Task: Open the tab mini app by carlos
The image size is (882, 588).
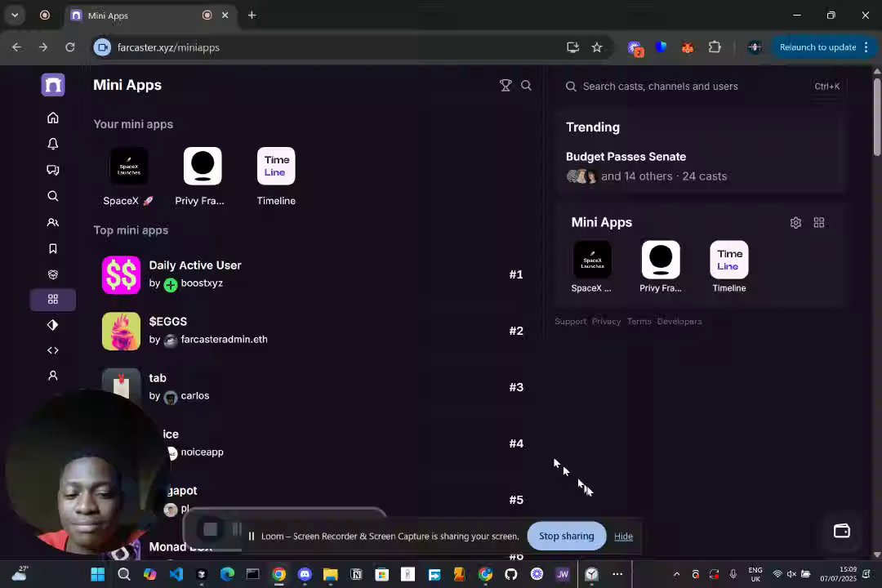Action: (313, 387)
